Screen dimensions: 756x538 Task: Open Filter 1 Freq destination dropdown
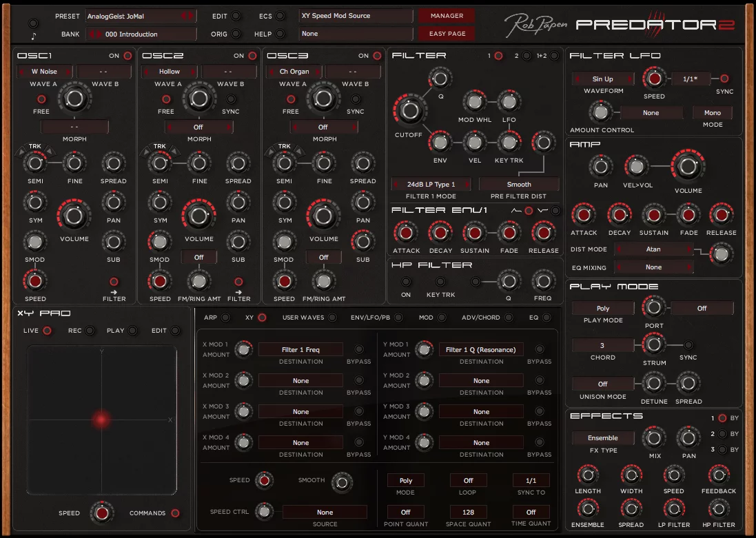tap(301, 349)
